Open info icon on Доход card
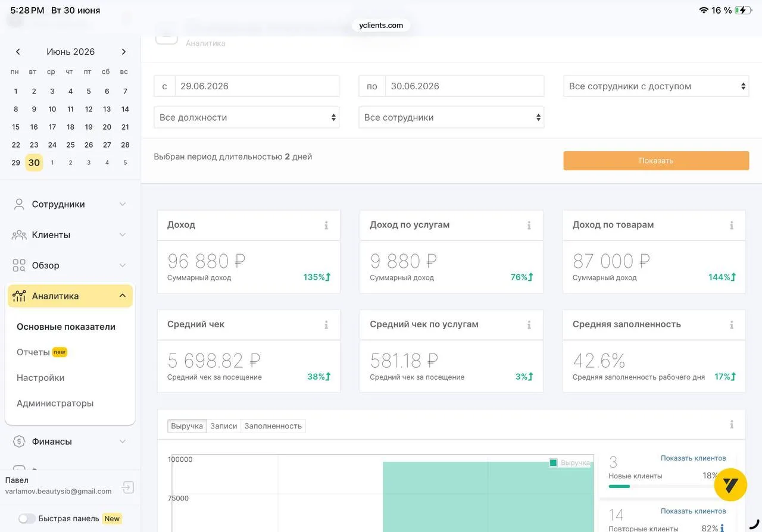762x532 pixels. [x=326, y=226]
